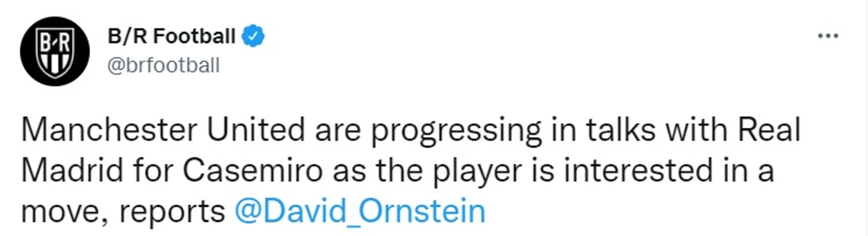Click the B-R shield logo inside avatar
Screen dimensions: 868x236
55,52
